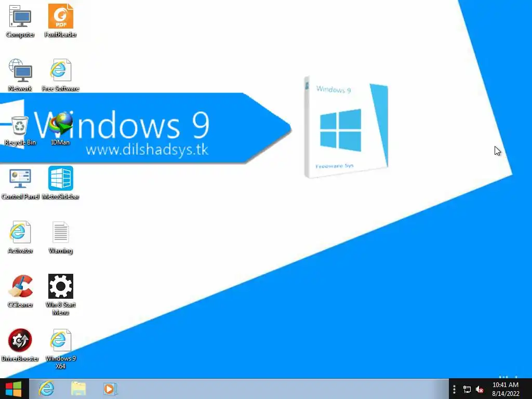The width and height of the screenshot is (532, 399).
Task: Click the muted volume tray icon
Action: click(480, 390)
